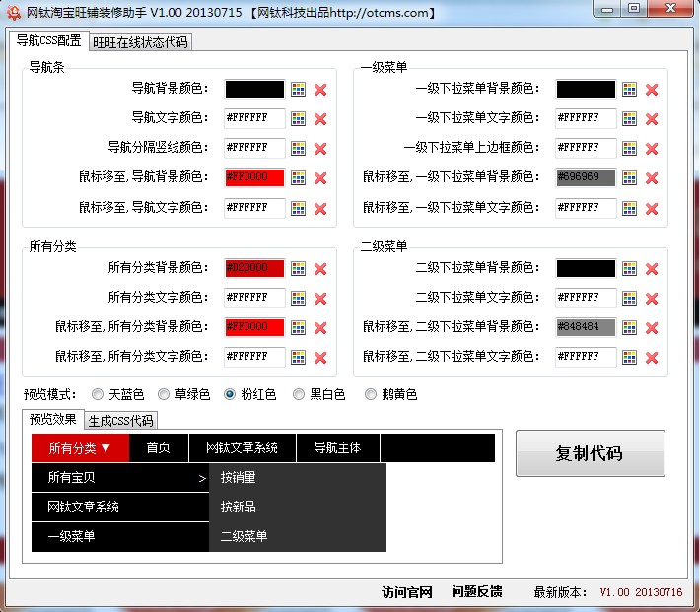Open color picker for 鼠标移至,所有分类文字颜色
The width and height of the screenshot is (700, 612).
click(x=298, y=357)
